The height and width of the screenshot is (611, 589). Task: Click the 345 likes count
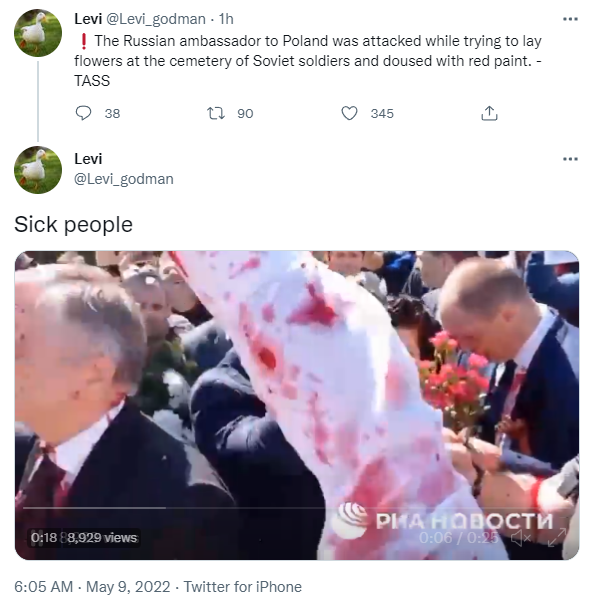pyautogui.click(x=382, y=113)
